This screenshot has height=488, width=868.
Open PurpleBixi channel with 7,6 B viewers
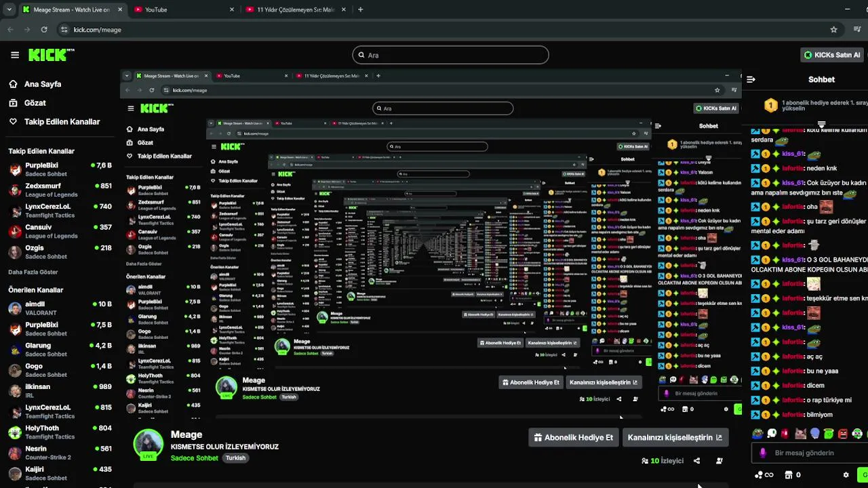(60, 169)
